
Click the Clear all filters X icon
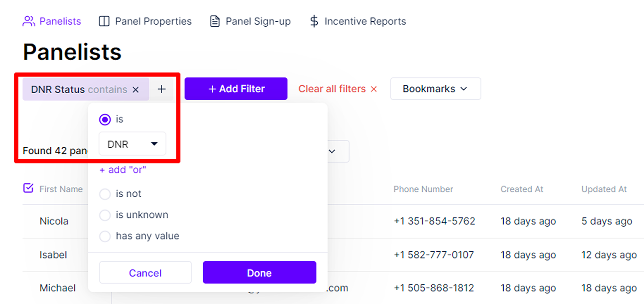click(373, 89)
